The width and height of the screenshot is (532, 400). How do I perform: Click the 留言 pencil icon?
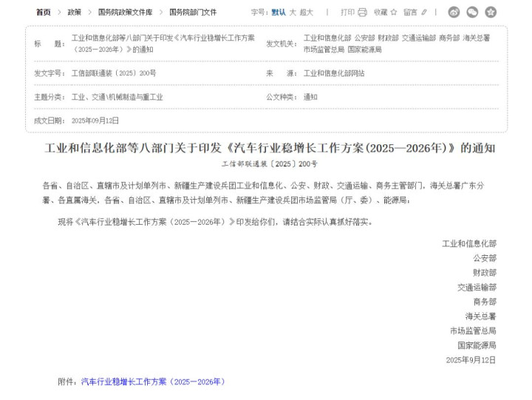click(424, 13)
